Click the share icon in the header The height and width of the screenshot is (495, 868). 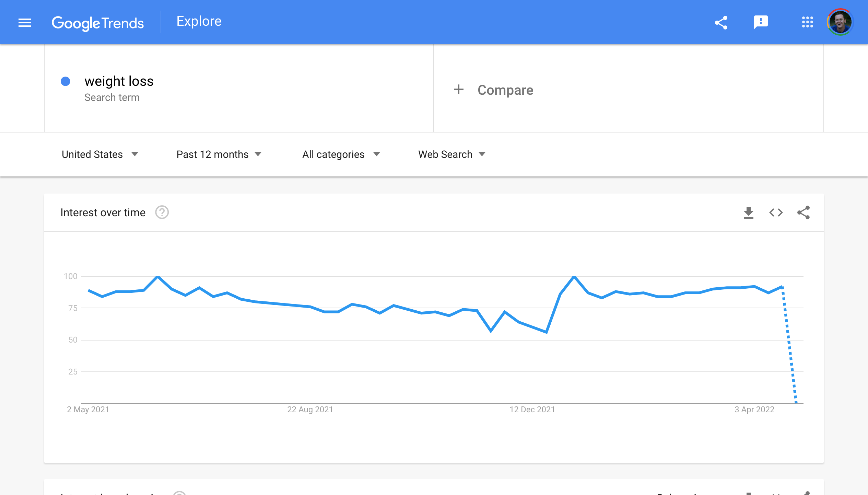coord(721,23)
